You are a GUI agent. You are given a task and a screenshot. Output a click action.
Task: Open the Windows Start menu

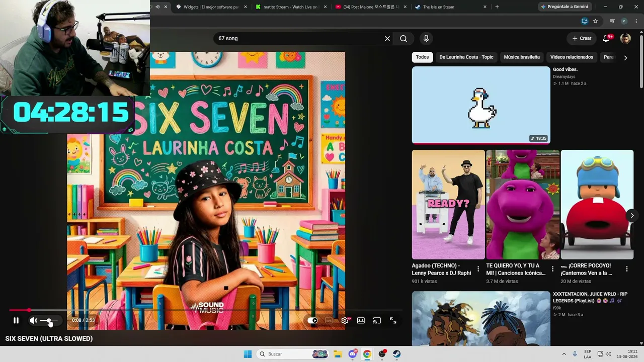pyautogui.click(x=248, y=354)
